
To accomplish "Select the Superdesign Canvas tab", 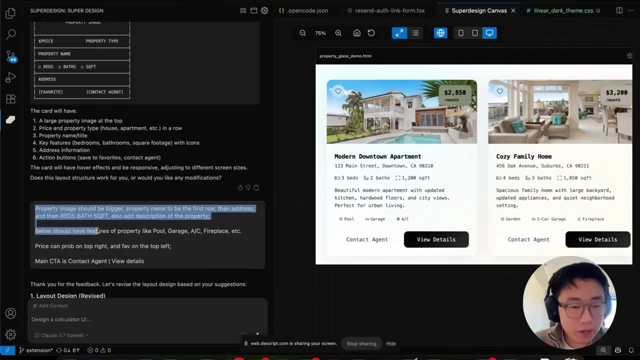I will coord(478,11).
